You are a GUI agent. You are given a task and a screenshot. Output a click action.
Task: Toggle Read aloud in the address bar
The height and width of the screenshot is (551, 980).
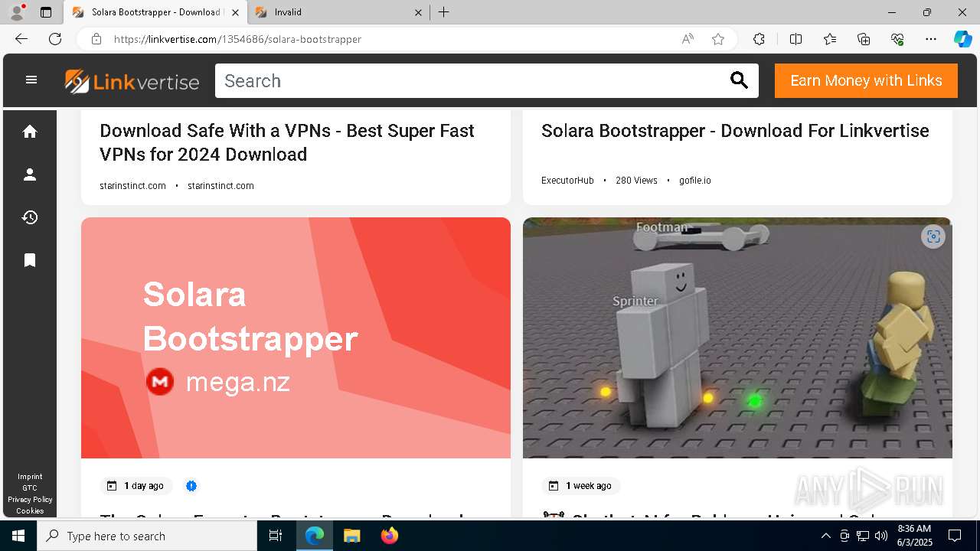tap(688, 39)
